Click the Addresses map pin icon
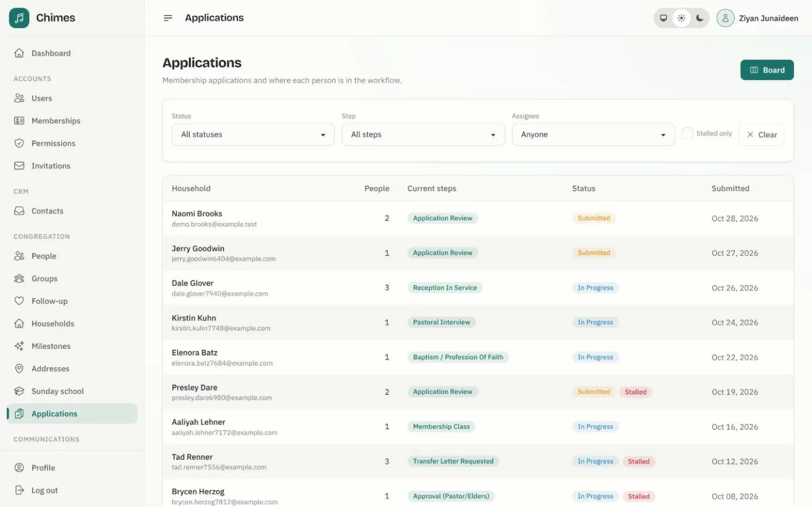812x507 pixels. 19,369
